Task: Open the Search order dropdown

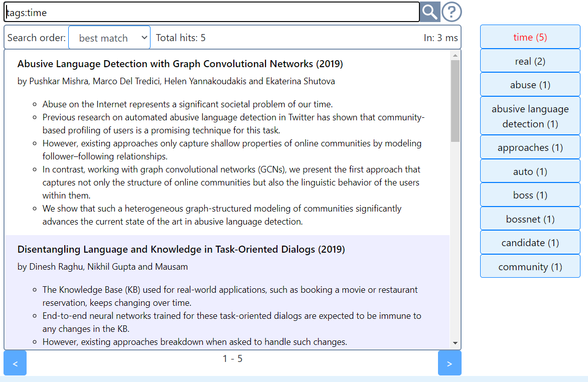Action: pyautogui.click(x=109, y=38)
